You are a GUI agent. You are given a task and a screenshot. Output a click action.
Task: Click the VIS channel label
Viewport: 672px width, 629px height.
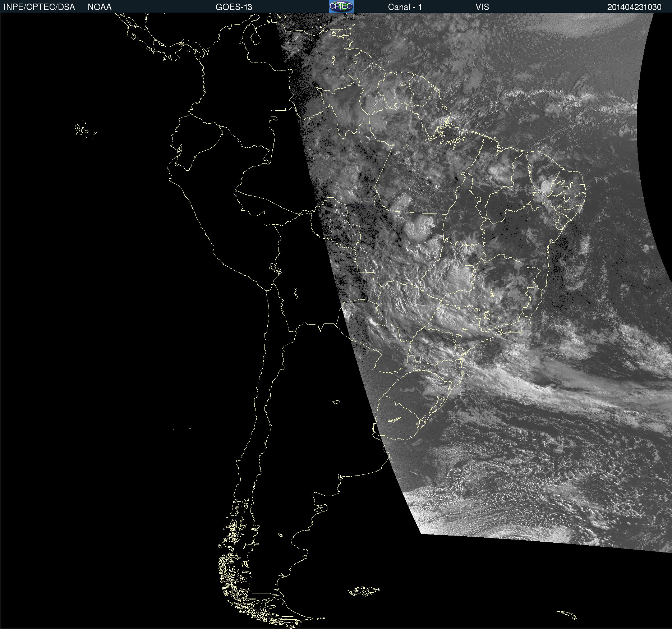coord(482,7)
